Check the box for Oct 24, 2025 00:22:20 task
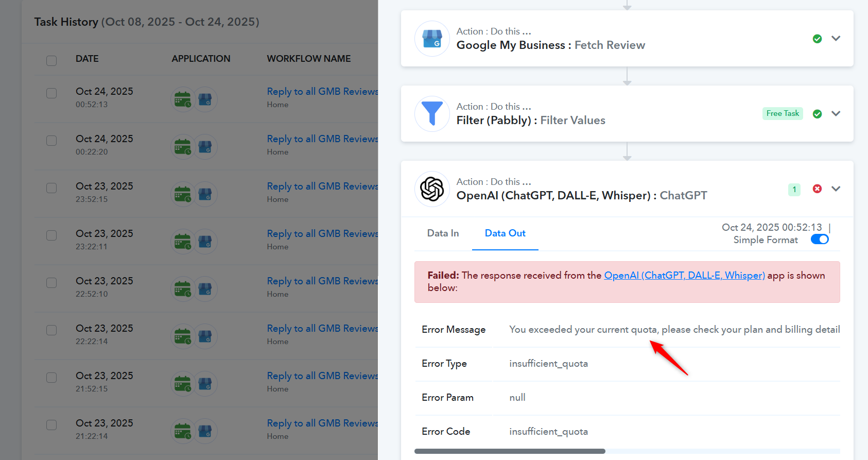The image size is (868, 460). [x=51, y=141]
